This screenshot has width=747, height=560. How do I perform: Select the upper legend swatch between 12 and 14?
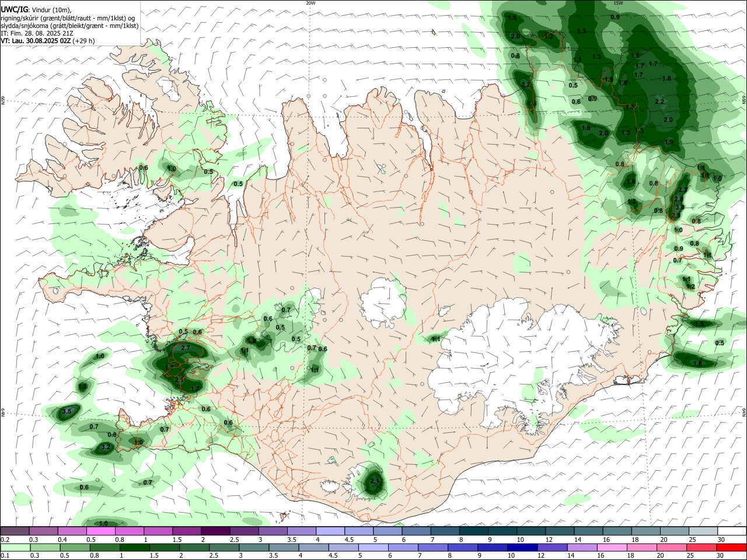coord(559,531)
